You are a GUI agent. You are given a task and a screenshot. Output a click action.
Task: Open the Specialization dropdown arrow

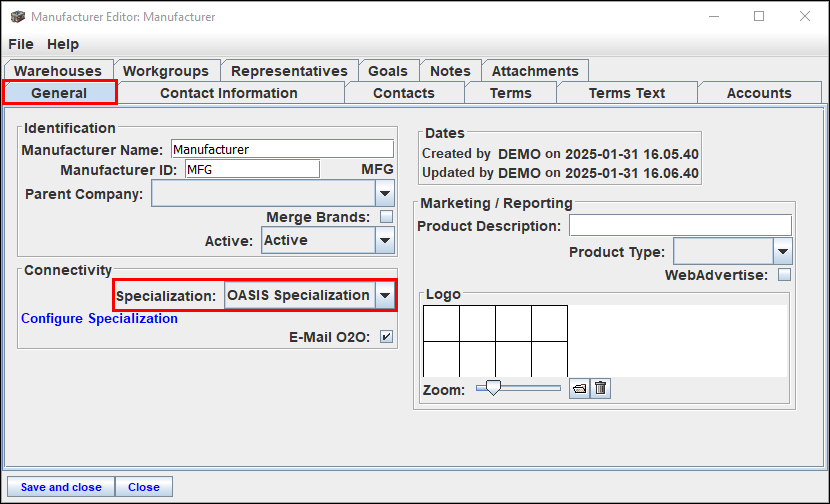pos(385,296)
